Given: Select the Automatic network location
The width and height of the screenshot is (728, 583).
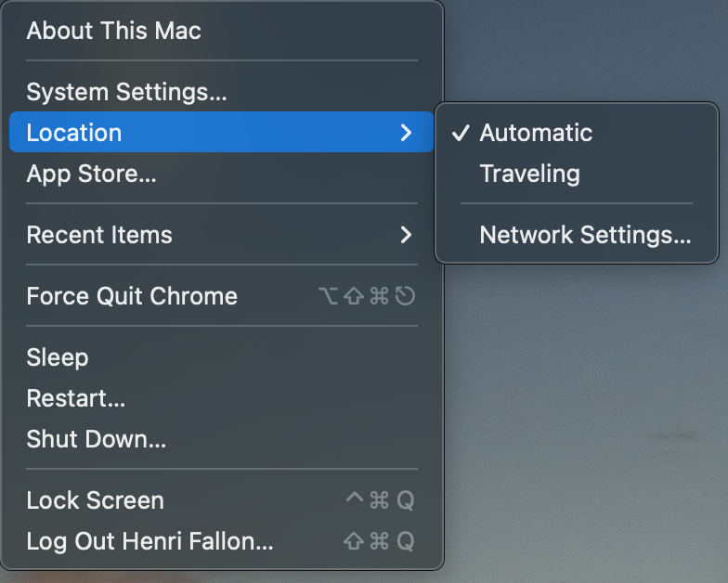Looking at the screenshot, I should tap(536, 133).
